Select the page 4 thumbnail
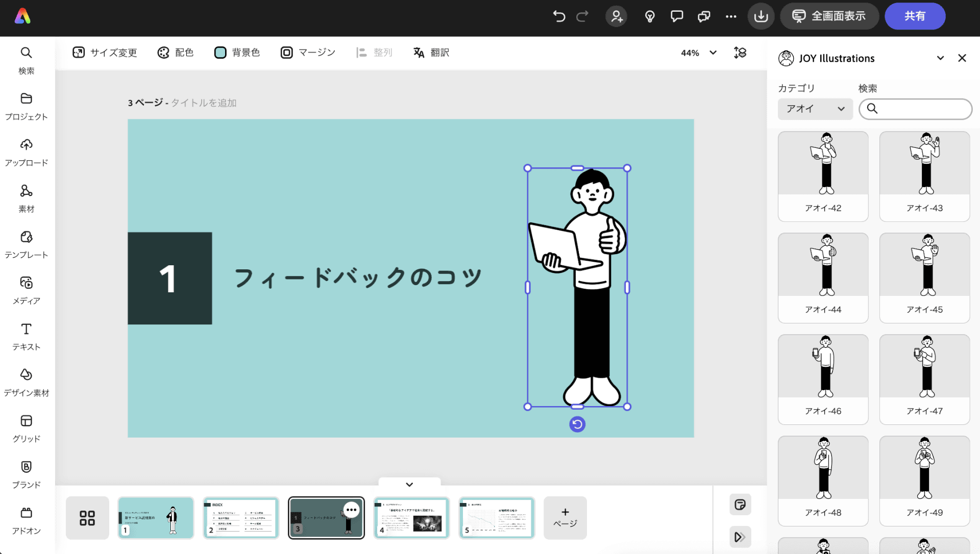The height and width of the screenshot is (554, 980). (411, 518)
